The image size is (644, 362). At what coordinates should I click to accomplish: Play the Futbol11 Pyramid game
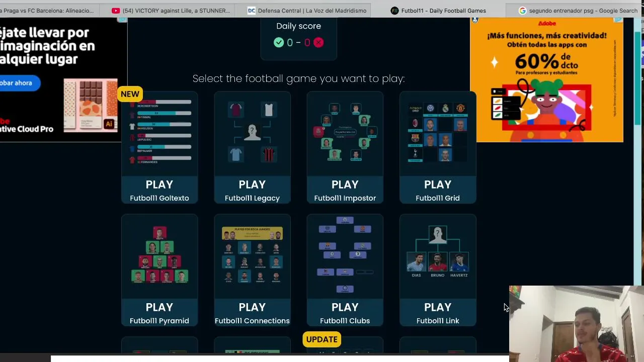pos(159,313)
